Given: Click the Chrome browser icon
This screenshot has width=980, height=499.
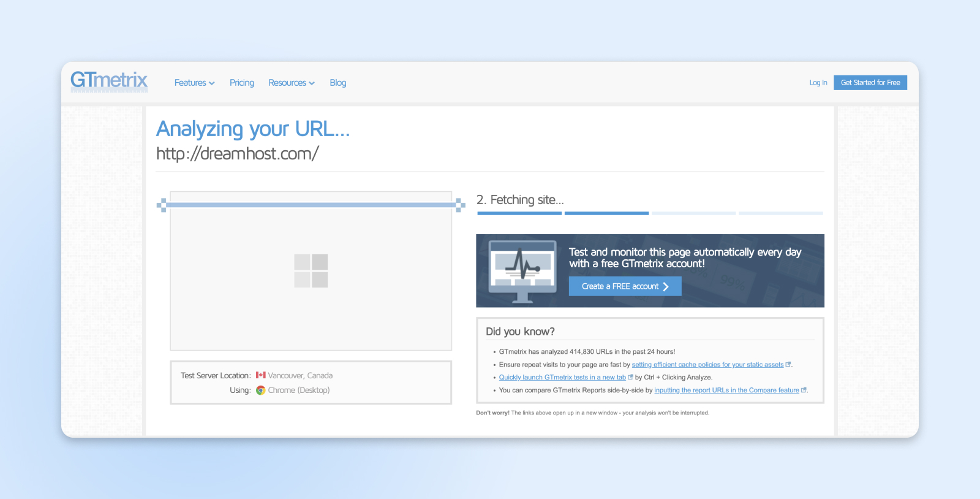Looking at the screenshot, I should click(261, 390).
